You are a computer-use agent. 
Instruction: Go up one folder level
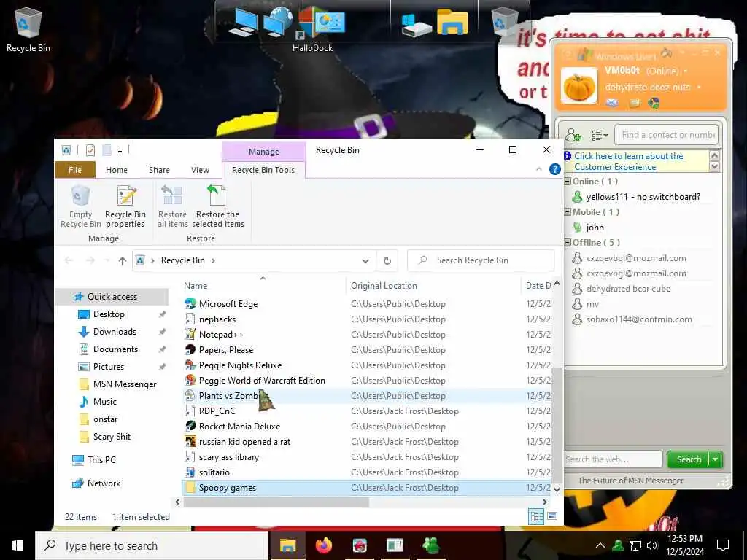click(x=123, y=260)
